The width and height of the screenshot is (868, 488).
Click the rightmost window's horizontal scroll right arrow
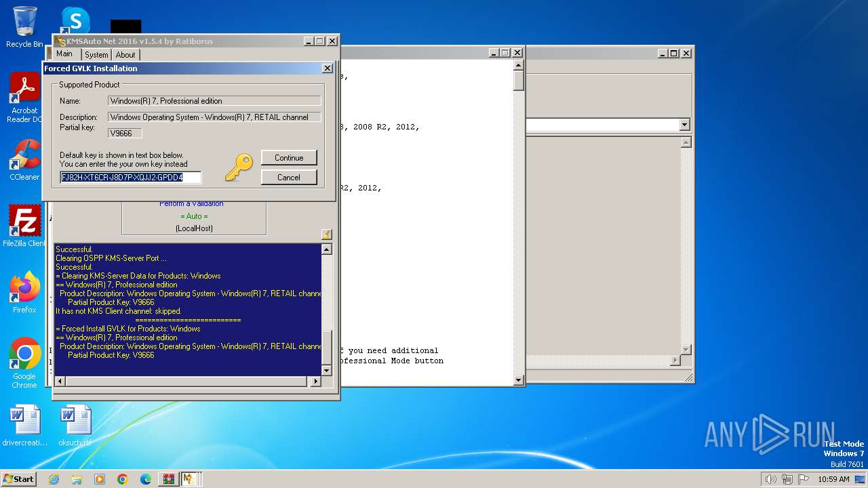click(675, 361)
